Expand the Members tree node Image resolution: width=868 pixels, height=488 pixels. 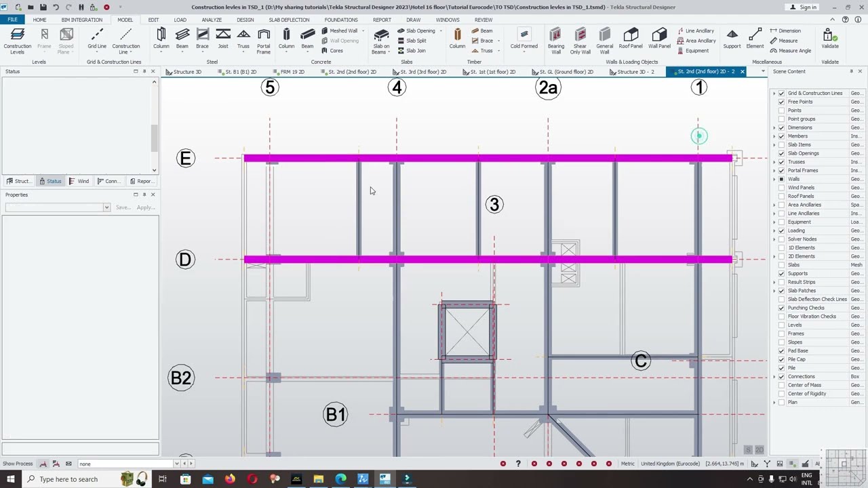point(774,136)
